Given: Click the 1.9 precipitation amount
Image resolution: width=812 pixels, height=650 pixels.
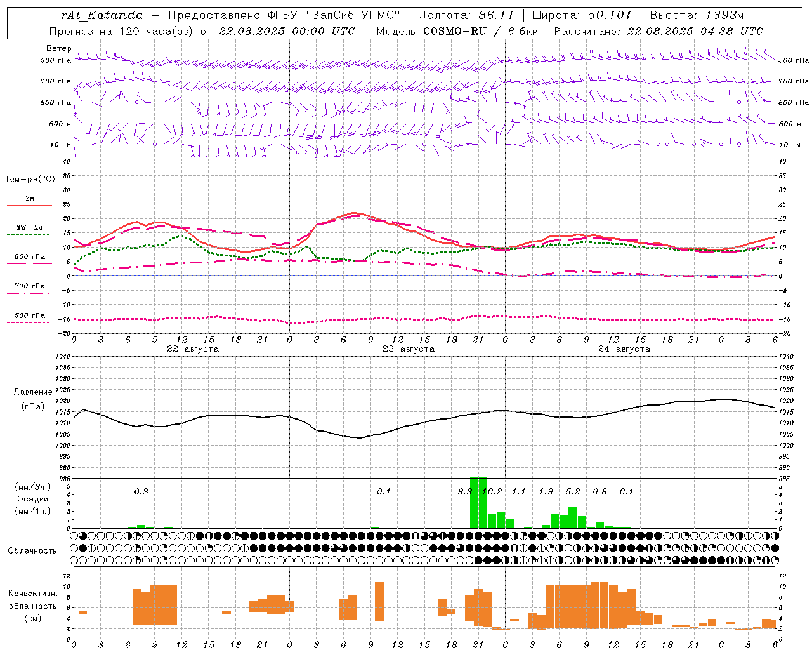Looking at the screenshot, I should point(546,491).
